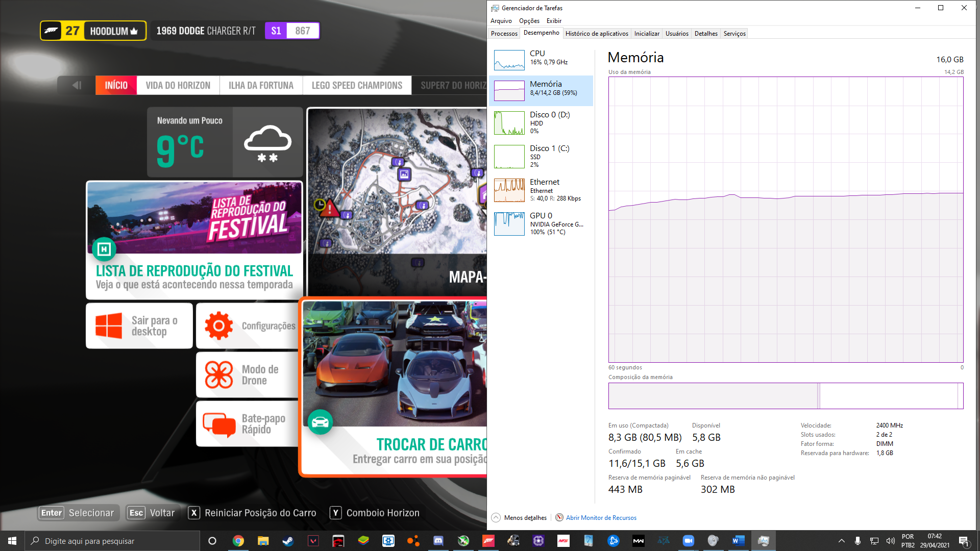Open Google Chrome from the taskbar

(238, 541)
